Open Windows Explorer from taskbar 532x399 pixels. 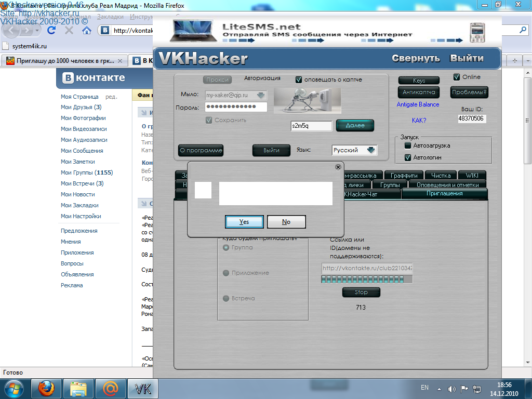[x=78, y=389]
